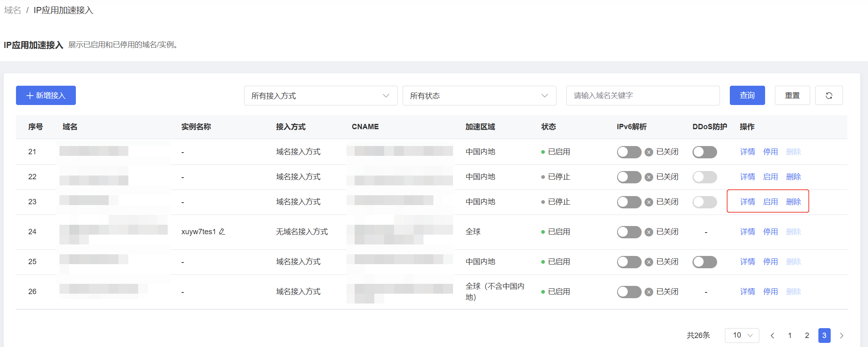The width and height of the screenshot is (868, 347).
Task: Go to the previous page arrow
Action: click(772, 336)
